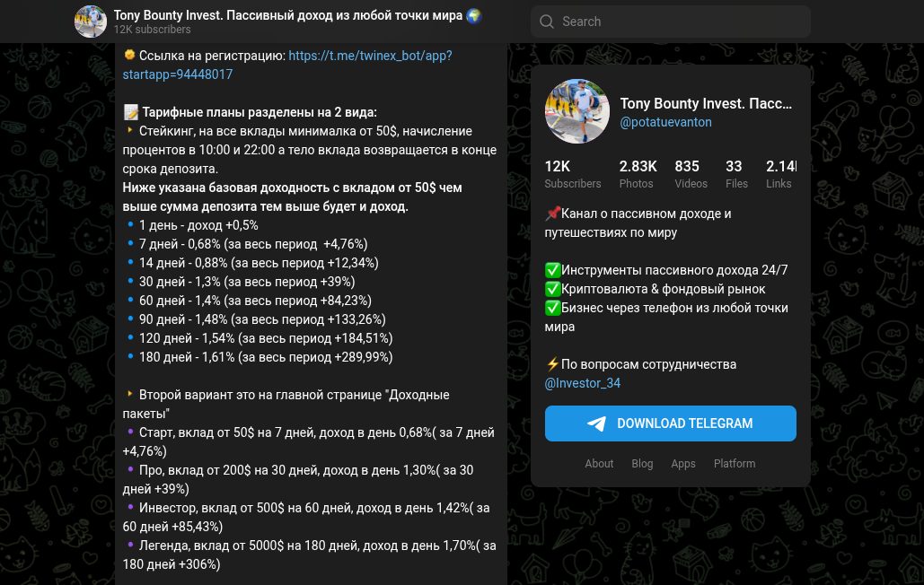
Task: Click the lightning bolt emoji near cooperation text
Action: [x=552, y=364]
